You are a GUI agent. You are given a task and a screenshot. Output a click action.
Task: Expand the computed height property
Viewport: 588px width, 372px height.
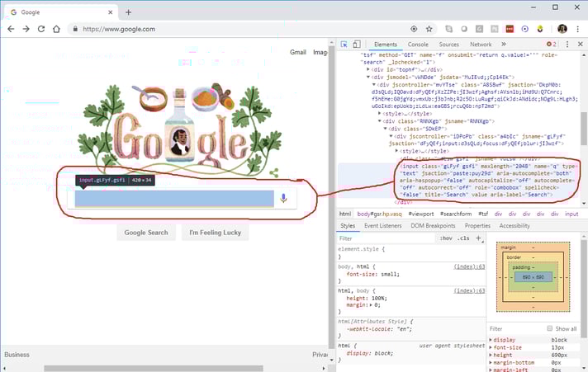(x=491, y=355)
